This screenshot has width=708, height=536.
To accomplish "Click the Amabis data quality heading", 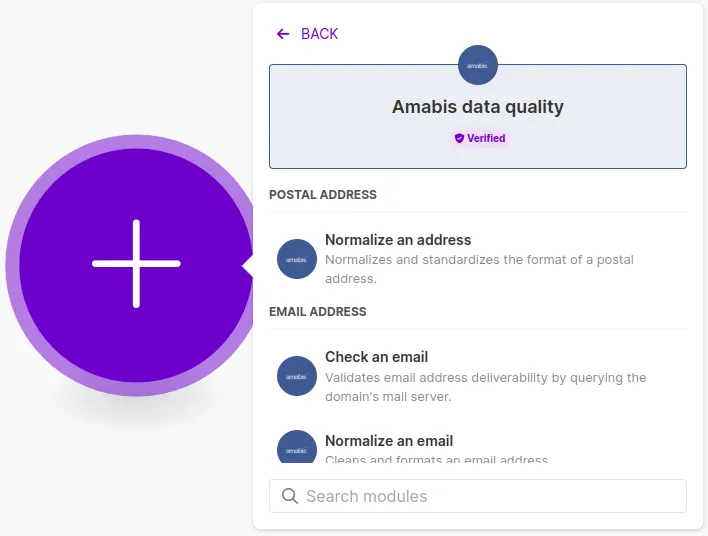I will (478, 107).
